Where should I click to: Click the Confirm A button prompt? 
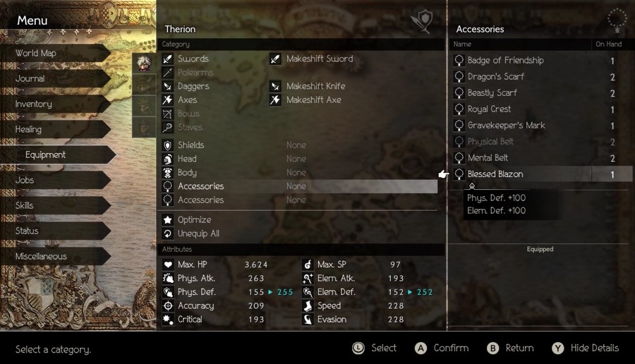tap(442, 348)
